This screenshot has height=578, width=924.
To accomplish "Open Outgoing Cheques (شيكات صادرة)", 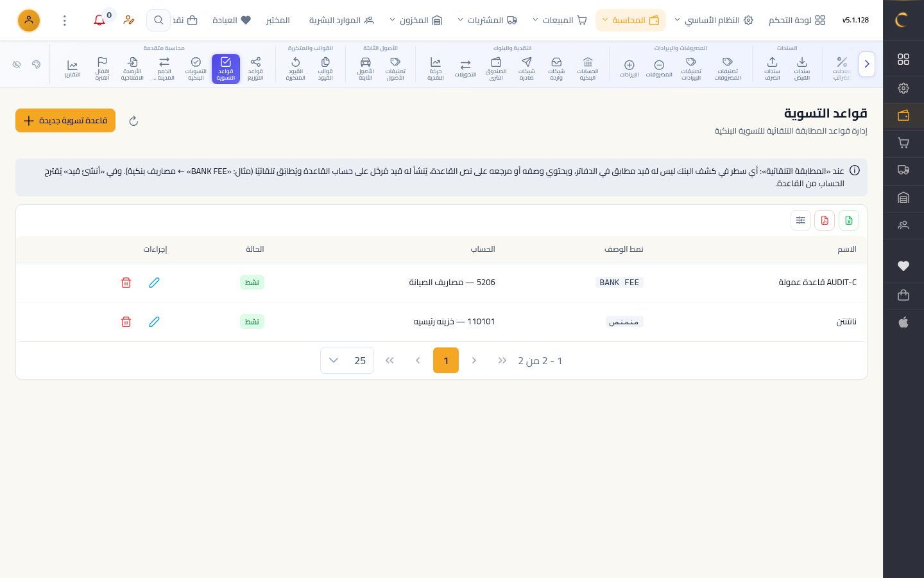I will (526, 69).
